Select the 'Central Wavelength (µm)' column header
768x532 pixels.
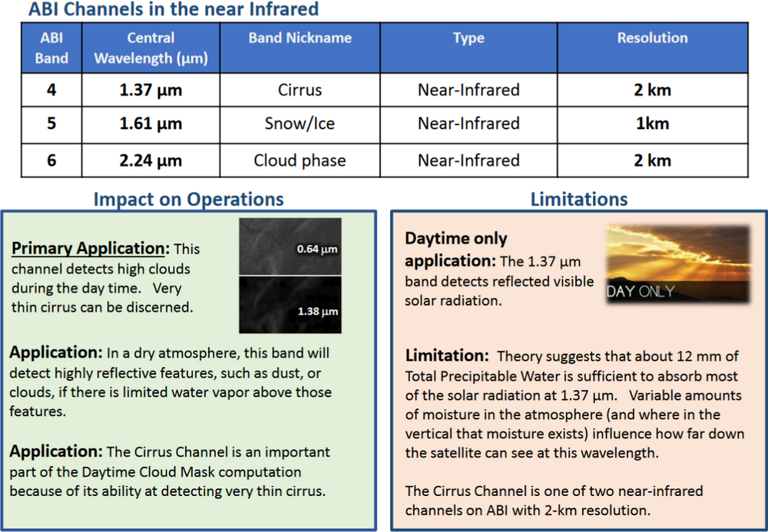[x=151, y=48]
